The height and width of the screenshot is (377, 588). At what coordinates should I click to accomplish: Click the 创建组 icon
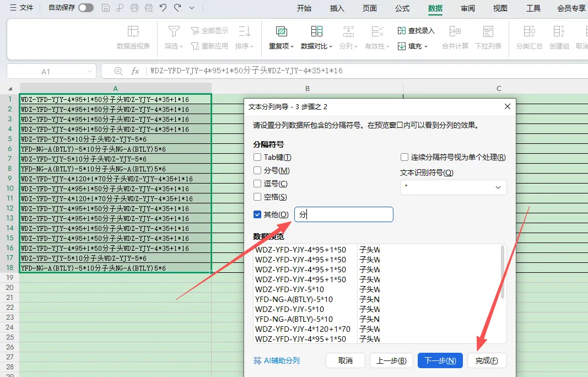pyautogui.click(x=559, y=31)
